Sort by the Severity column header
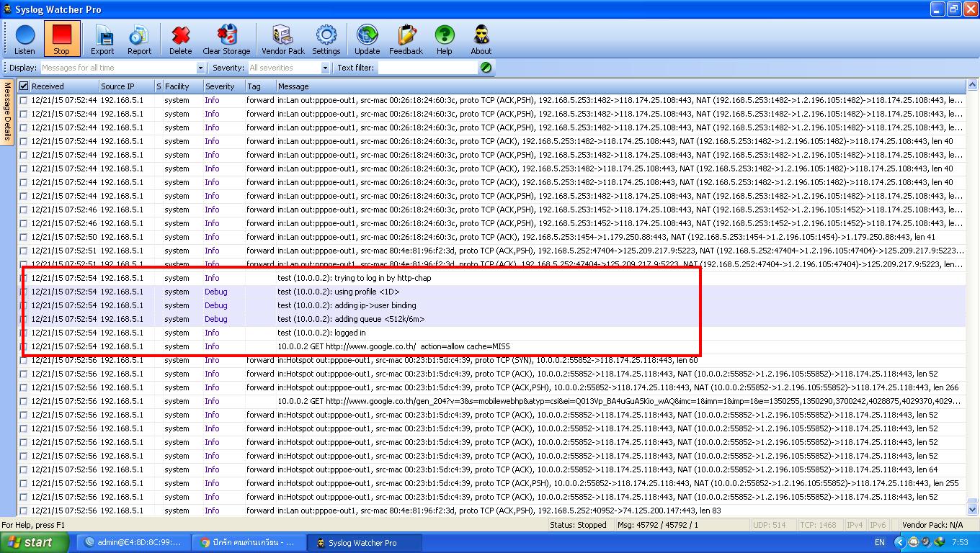The width and height of the screenshot is (980, 553). tap(223, 86)
